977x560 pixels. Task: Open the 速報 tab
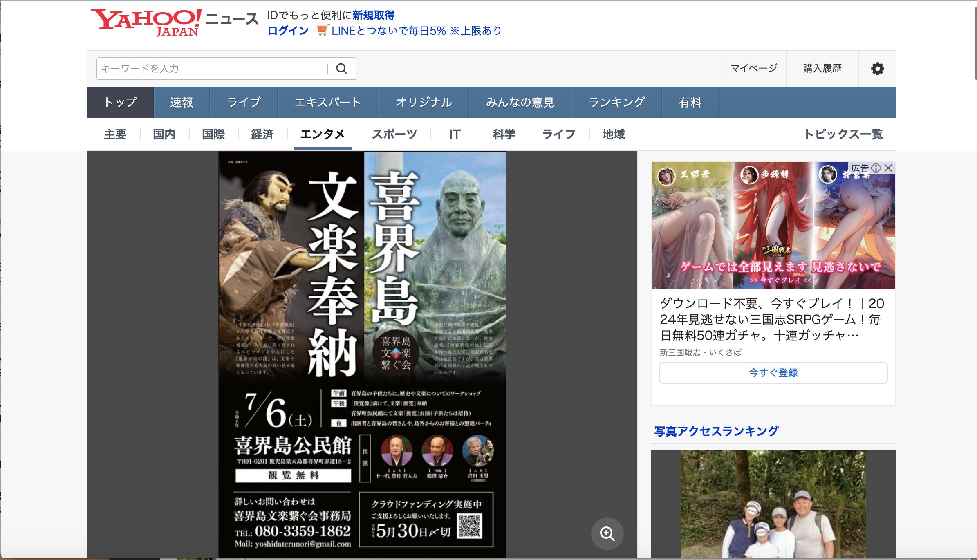click(182, 102)
